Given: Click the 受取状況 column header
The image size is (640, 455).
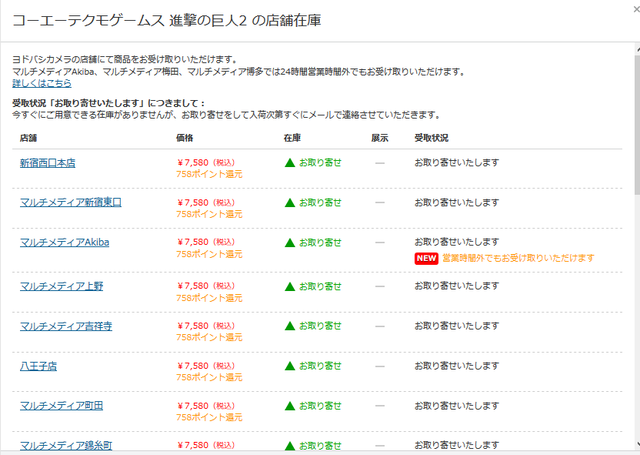Looking at the screenshot, I should tap(431, 138).
